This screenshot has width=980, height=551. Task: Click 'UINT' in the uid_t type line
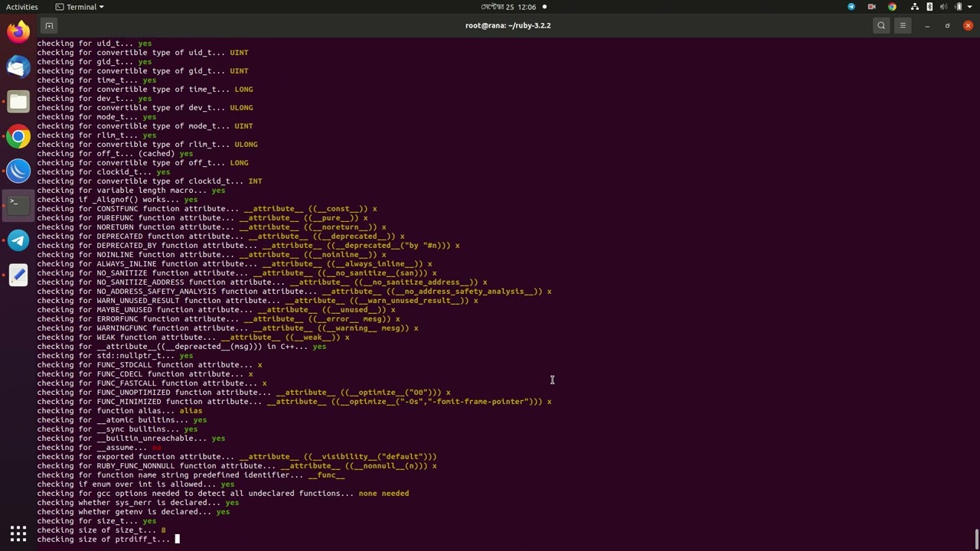[239, 53]
